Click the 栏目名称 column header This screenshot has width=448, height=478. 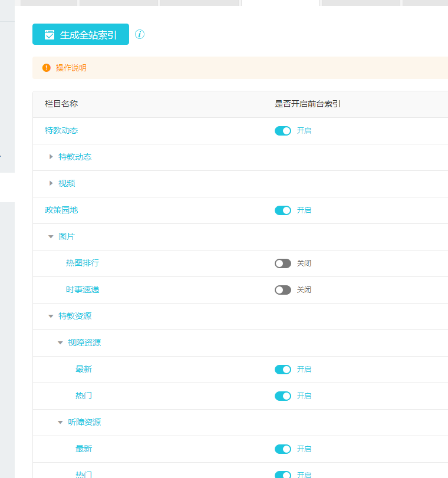(61, 104)
